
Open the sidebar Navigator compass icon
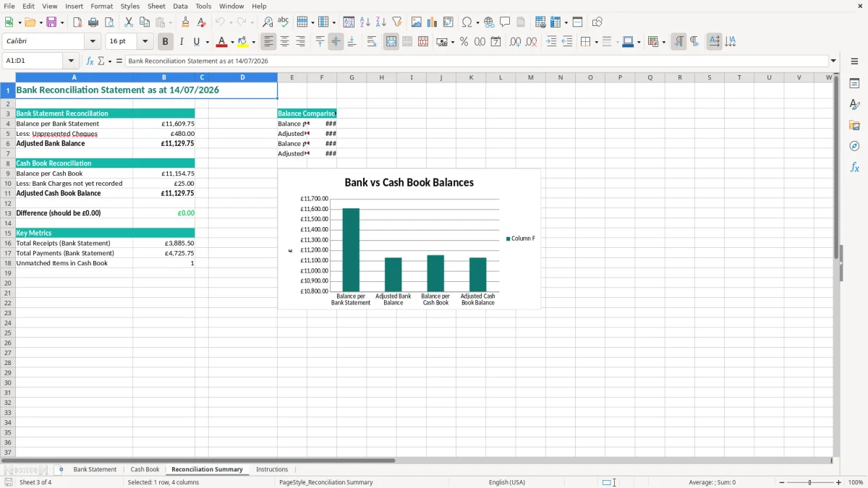(x=854, y=146)
